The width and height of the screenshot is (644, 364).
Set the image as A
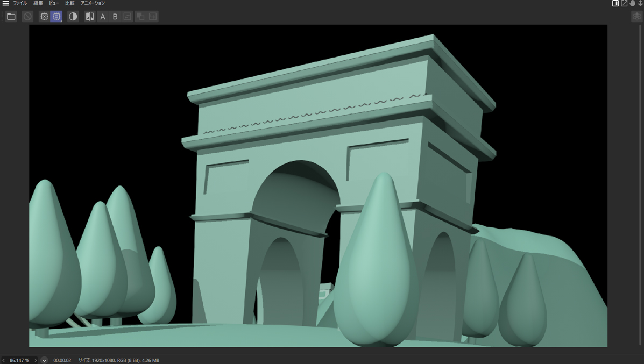pos(103,17)
